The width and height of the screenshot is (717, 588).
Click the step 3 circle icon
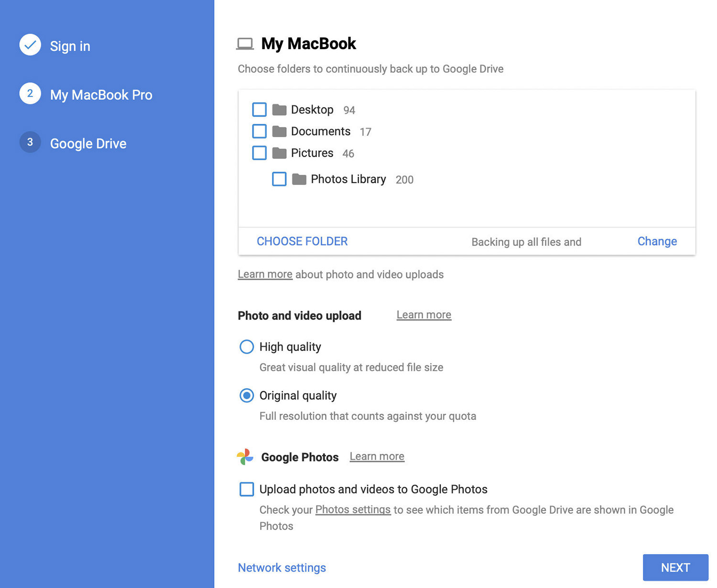tap(30, 142)
